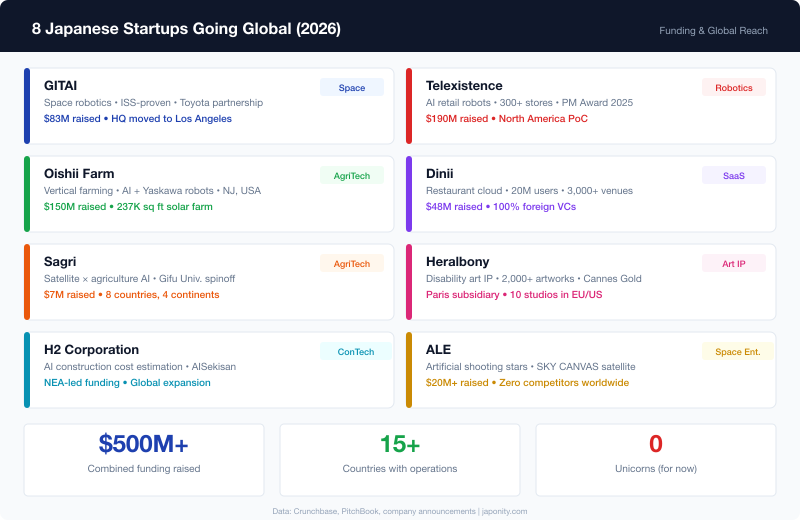
Task: Click "Disability art IP • 2,000+ artworks • Cannes Gold"
Action: (534, 279)
